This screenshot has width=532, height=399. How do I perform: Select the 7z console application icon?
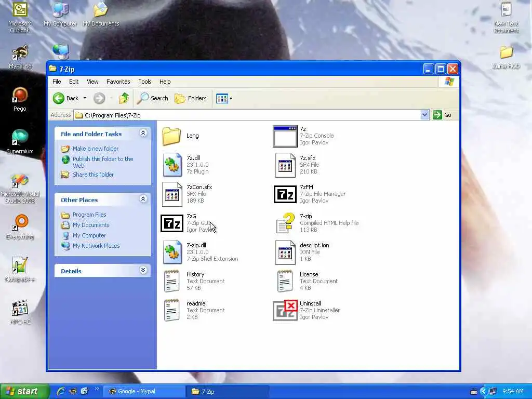tap(285, 136)
